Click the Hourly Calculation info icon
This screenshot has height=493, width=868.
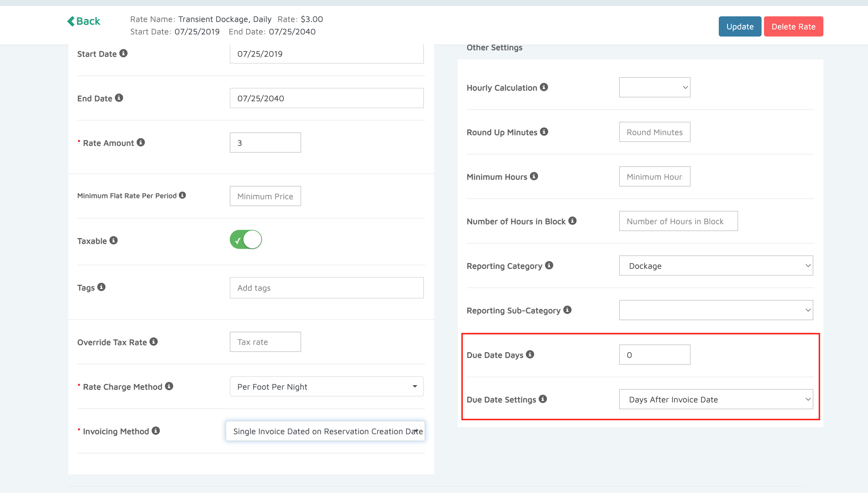pos(544,87)
